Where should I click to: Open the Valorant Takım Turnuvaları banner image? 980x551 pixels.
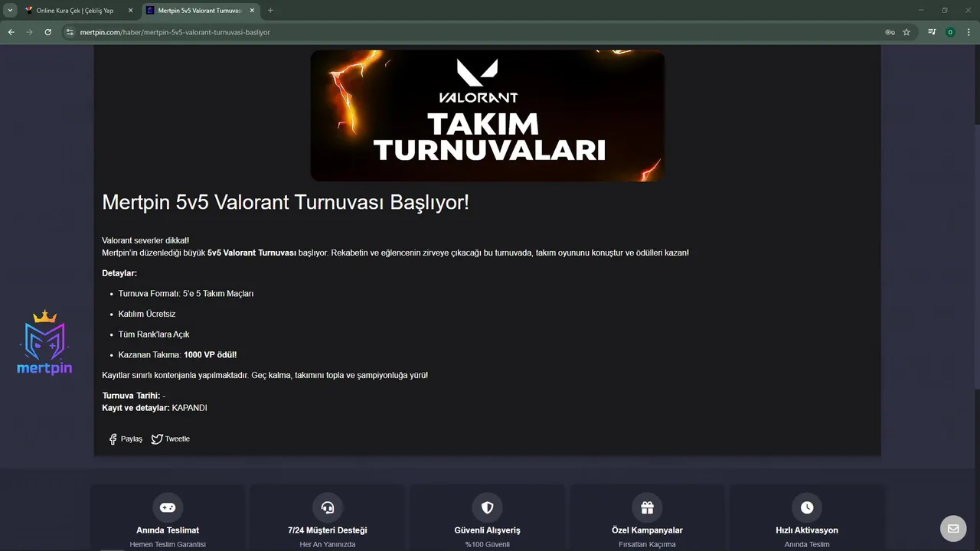tap(487, 116)
